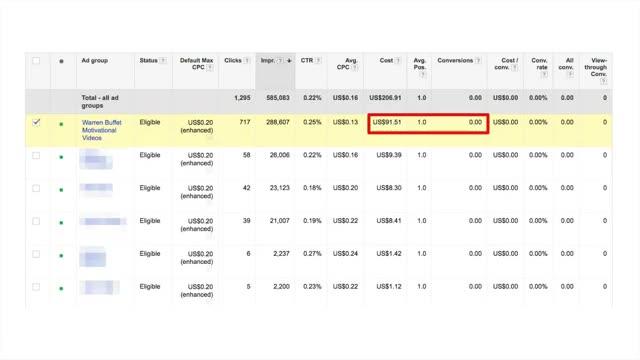Select the US$8.41 cost cell

click(389, 221)
